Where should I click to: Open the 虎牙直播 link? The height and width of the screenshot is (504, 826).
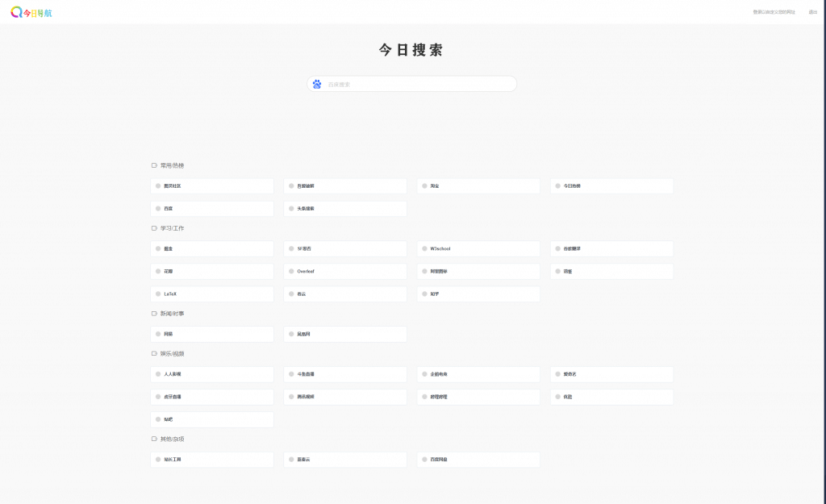coord(212,397)
